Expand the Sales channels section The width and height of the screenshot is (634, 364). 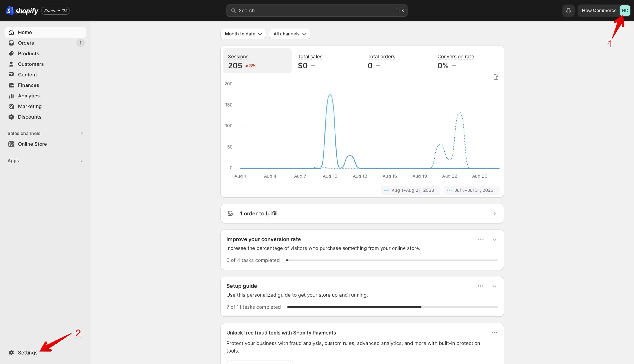click(81, 134)
